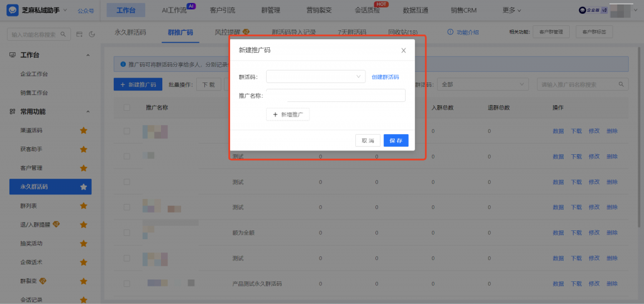Expand the 更多 menu in top navigation
Viewport: 644px width, 304px height.
click(512, 11)
